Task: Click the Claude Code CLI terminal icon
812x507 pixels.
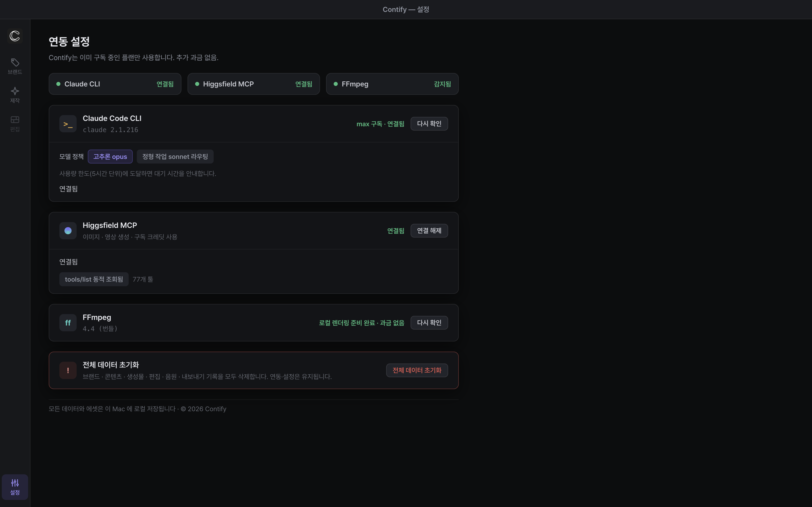Action: 68,124
